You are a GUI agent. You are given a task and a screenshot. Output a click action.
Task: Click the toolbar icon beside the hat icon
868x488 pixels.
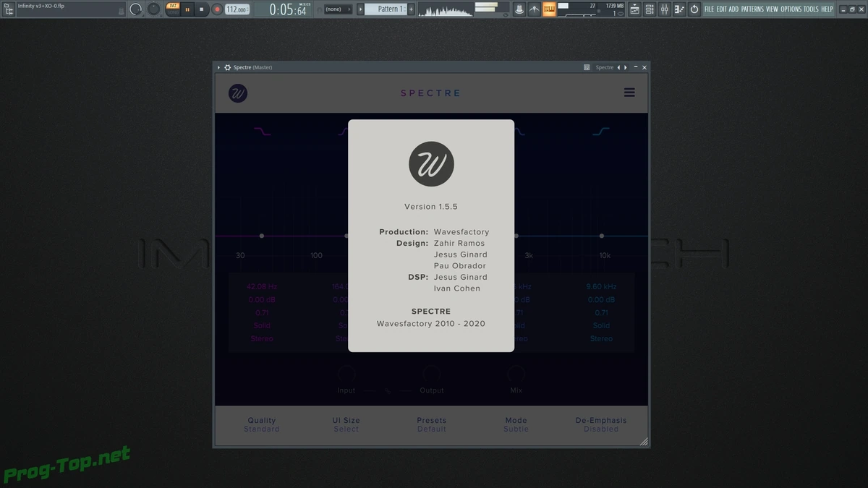tap(534, 9)
